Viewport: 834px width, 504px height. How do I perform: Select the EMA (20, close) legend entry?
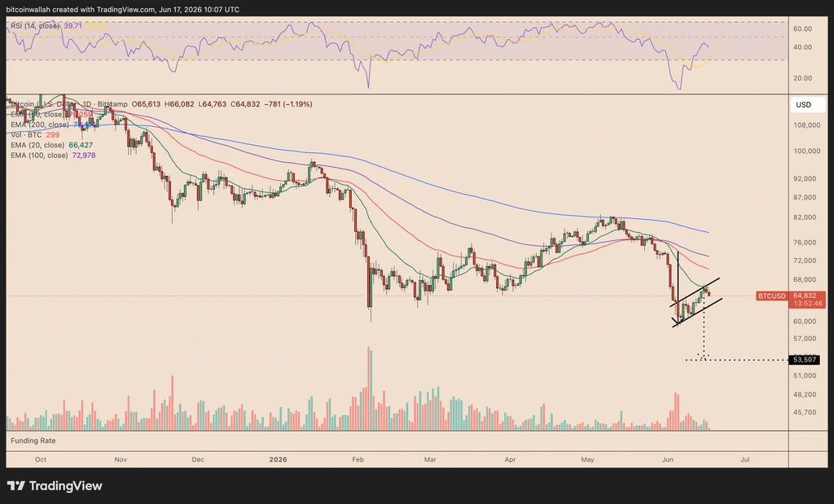[52, 145]
